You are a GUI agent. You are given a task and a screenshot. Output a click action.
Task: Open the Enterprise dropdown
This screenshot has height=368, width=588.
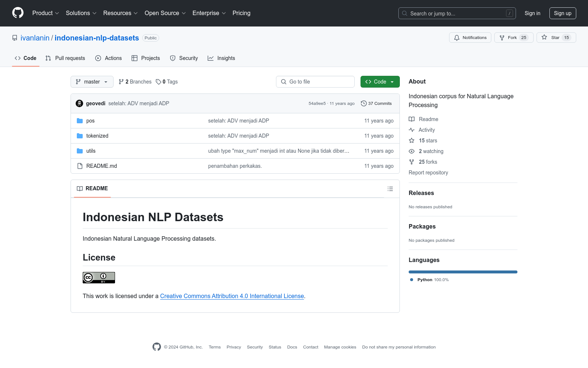[209, 13]
